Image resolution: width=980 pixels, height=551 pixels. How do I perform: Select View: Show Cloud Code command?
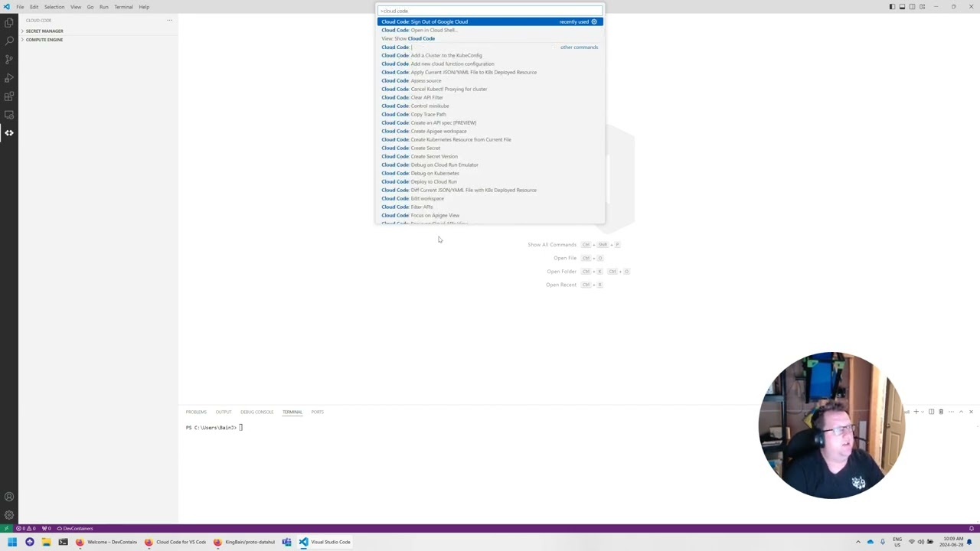(x=490, y=38)
